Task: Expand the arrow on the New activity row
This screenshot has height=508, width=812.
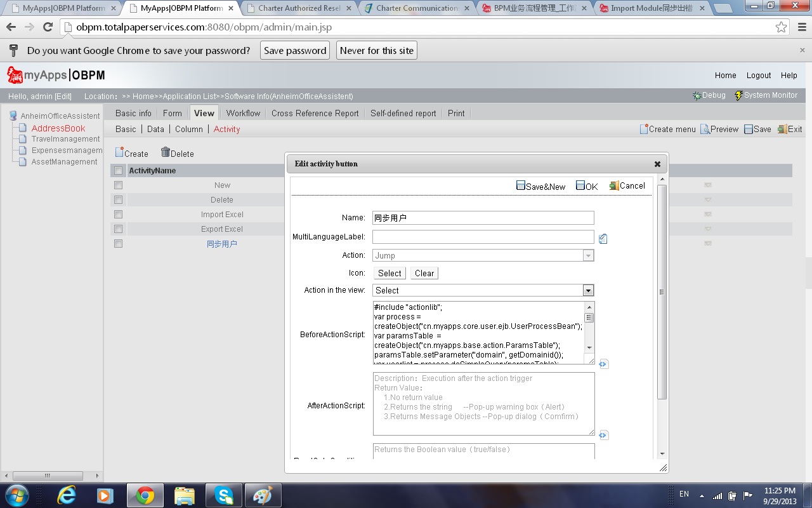Action: (x=707, y=185)
